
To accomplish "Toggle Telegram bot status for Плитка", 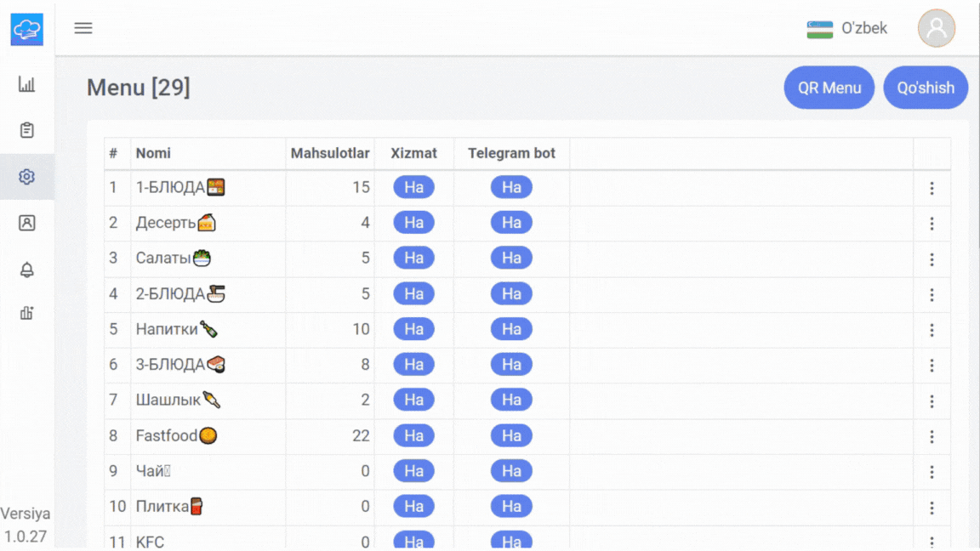I will coord(511,507).
